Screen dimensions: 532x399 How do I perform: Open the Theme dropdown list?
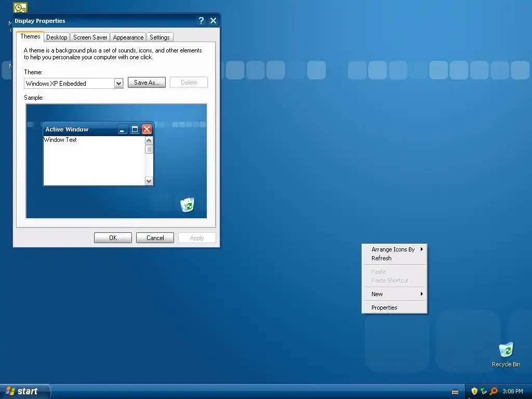(118, 84)
